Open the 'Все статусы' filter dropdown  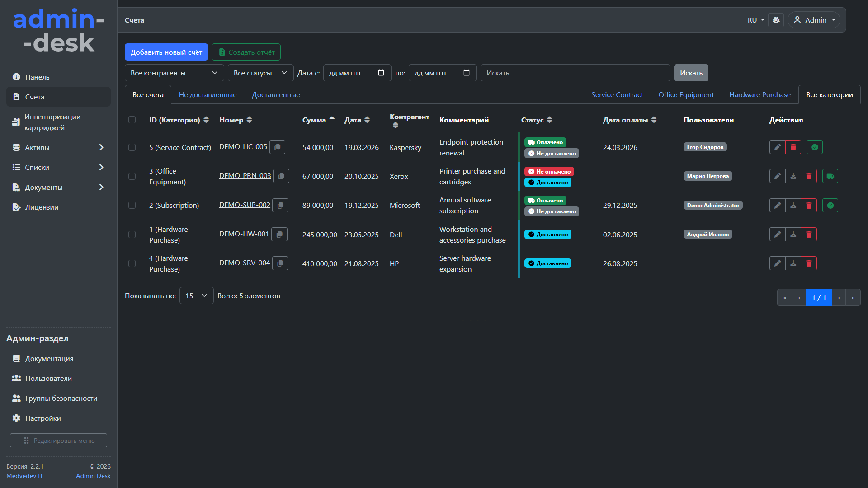[260, 73]
